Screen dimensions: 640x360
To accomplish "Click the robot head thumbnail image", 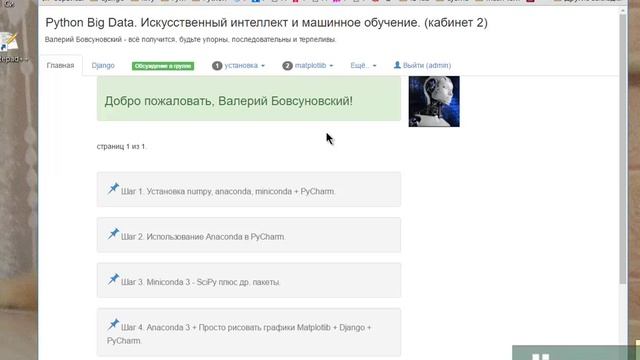I will (434, 101).
